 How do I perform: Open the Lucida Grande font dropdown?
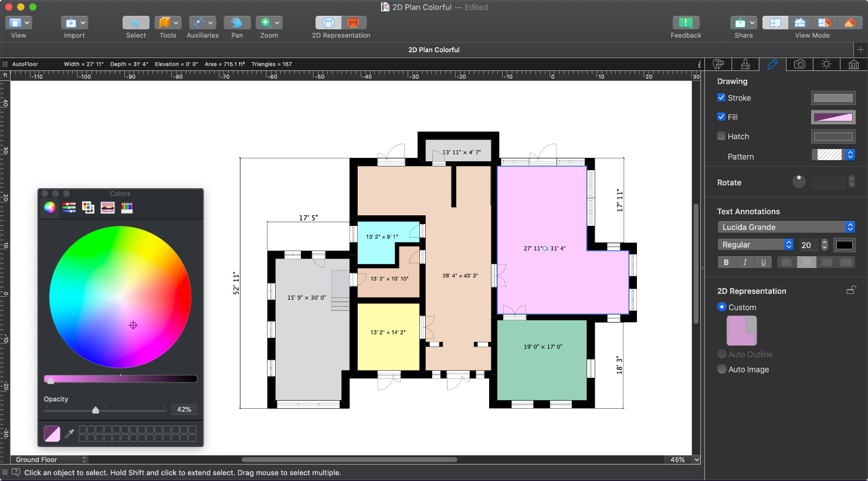[x=786, y=227]
